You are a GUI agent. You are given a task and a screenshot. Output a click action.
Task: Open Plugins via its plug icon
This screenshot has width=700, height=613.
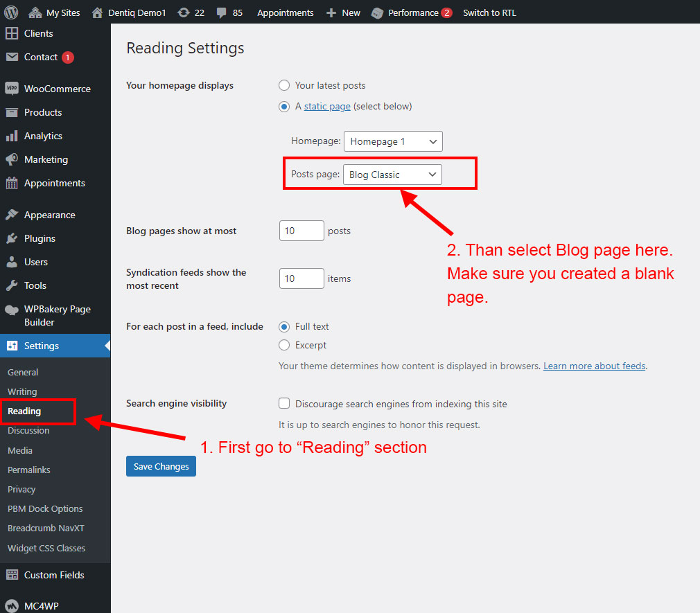[11, 238]
